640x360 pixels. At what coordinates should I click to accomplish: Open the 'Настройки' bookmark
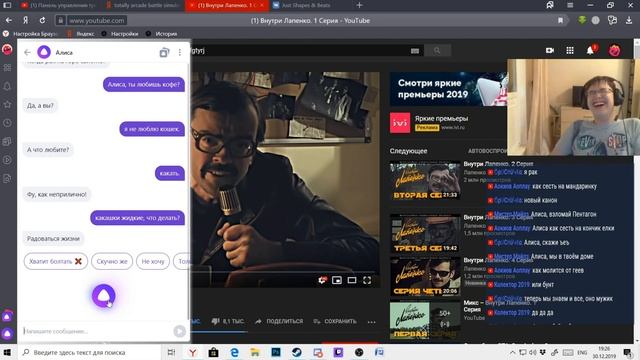tap(120, 34)
